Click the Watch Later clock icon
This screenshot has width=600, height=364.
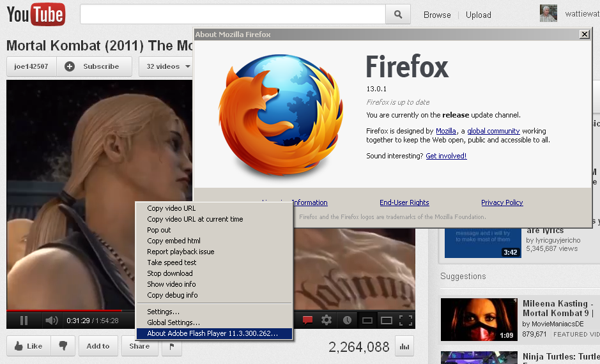(347, 321)
